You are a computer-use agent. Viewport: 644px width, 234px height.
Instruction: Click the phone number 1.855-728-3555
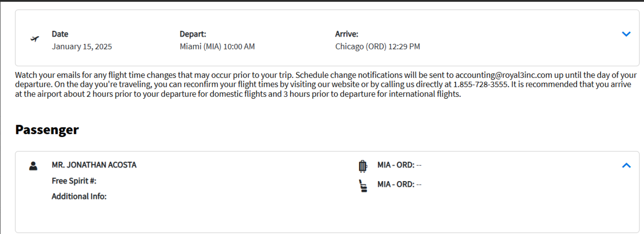[x=478, y=85]
